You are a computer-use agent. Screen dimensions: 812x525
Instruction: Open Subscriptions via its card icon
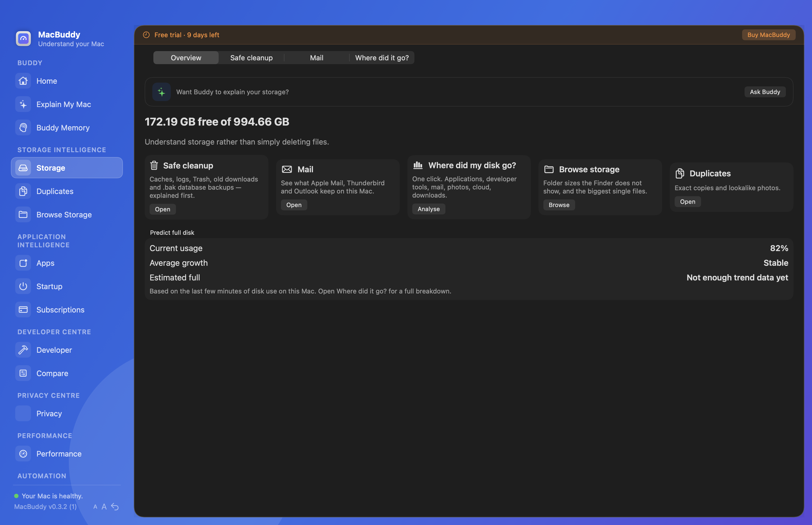(23, 310)
